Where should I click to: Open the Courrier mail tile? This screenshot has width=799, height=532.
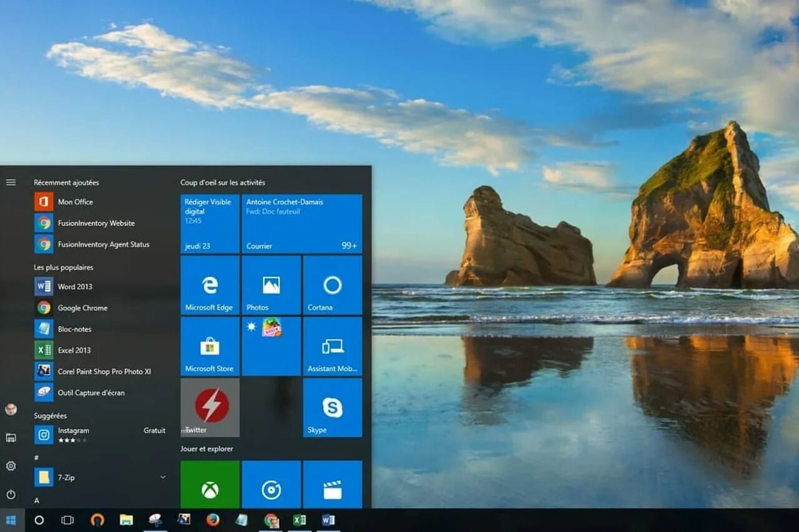[301, 224]
